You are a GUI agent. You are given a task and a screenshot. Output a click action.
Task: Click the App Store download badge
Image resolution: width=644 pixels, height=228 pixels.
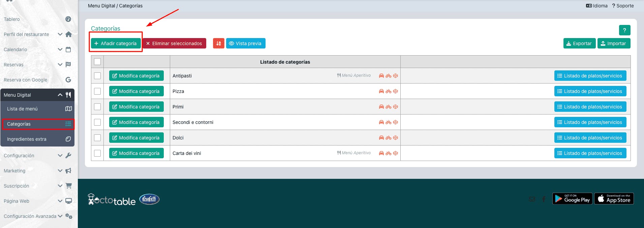point(614,198)
